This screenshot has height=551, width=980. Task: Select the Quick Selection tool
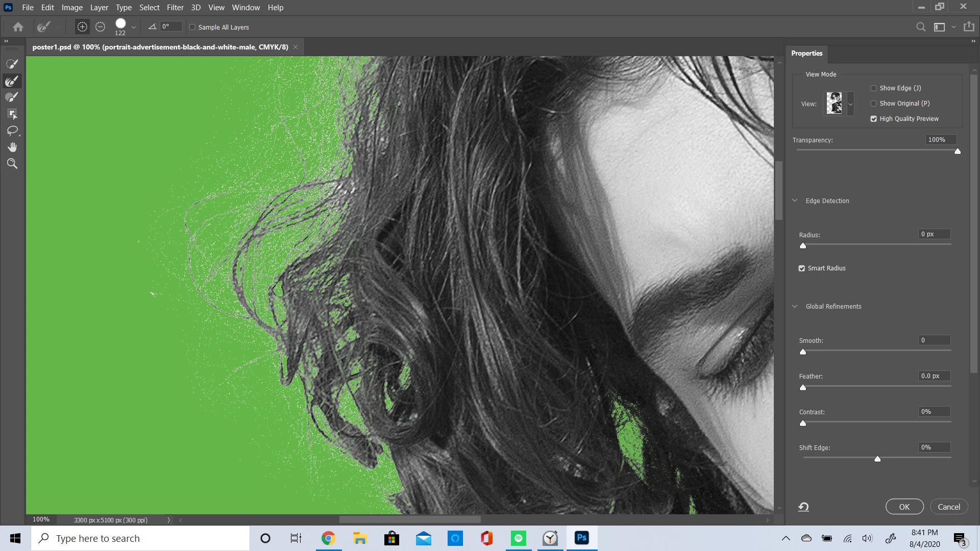click(12, 64)
